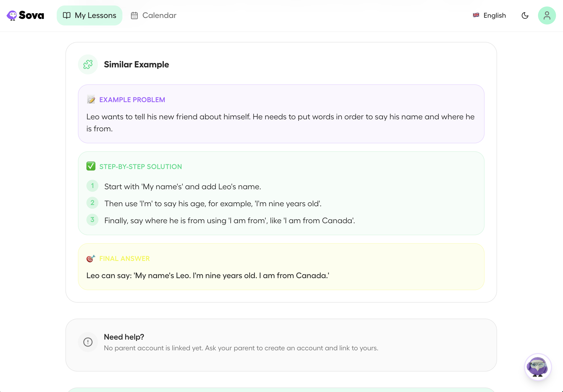563x392 pixels.
Task: Click the Need help? heading
Action: [124, 337]
